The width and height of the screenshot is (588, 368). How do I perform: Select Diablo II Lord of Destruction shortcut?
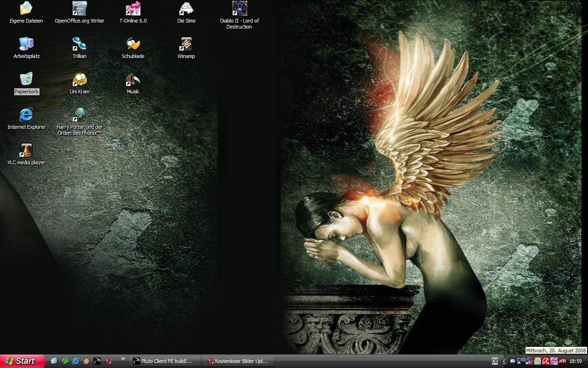coord(239,9)
